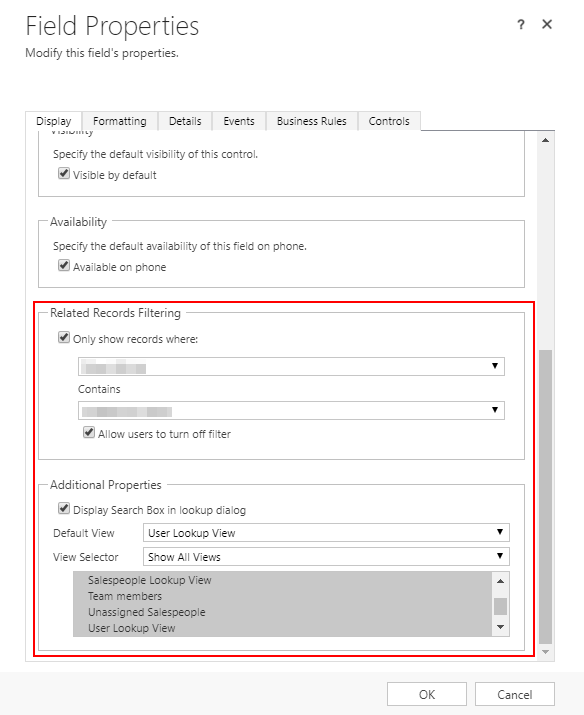Open the dropdown below Contains
Image resolution: width=584 pixels, height=715 pixels.
tap(291, 410)
